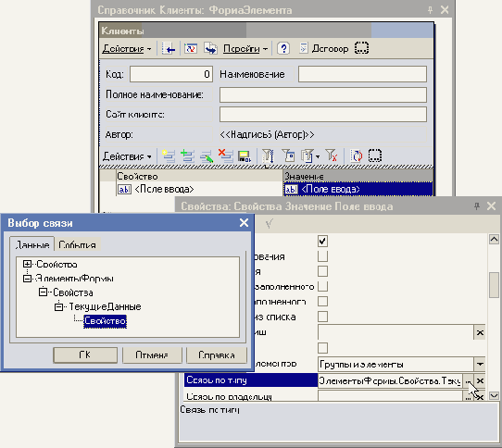
Task: Click the Договор toolbar button
Action: pos(324,49)
